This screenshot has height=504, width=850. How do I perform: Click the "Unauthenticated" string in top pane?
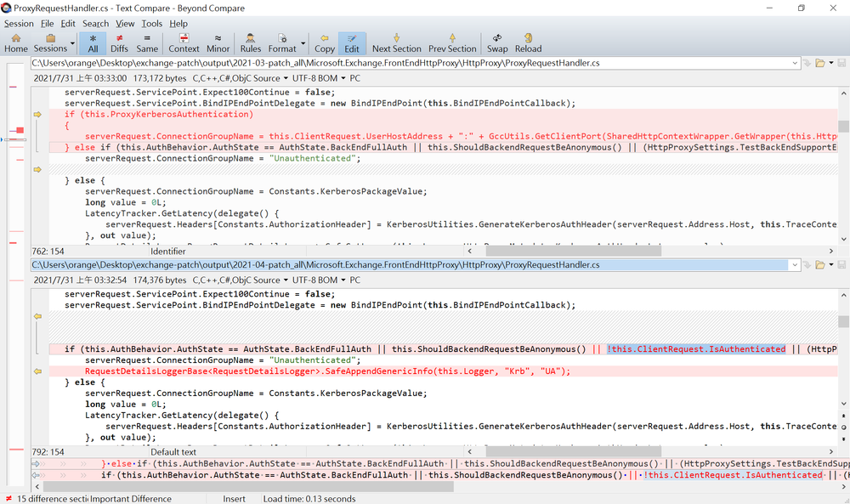click(x=312, y=158)
